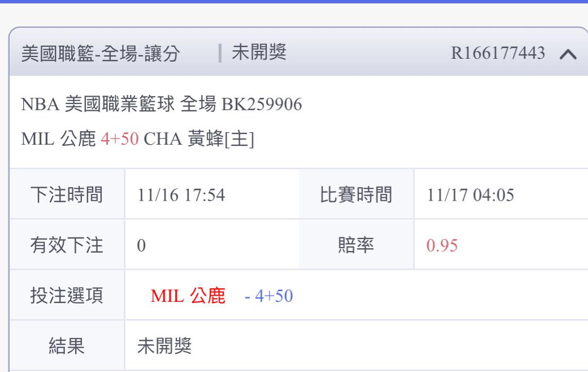588x372 pixels.
Task: Click the 比賽時間 label cell
Action: click(356, 194)
